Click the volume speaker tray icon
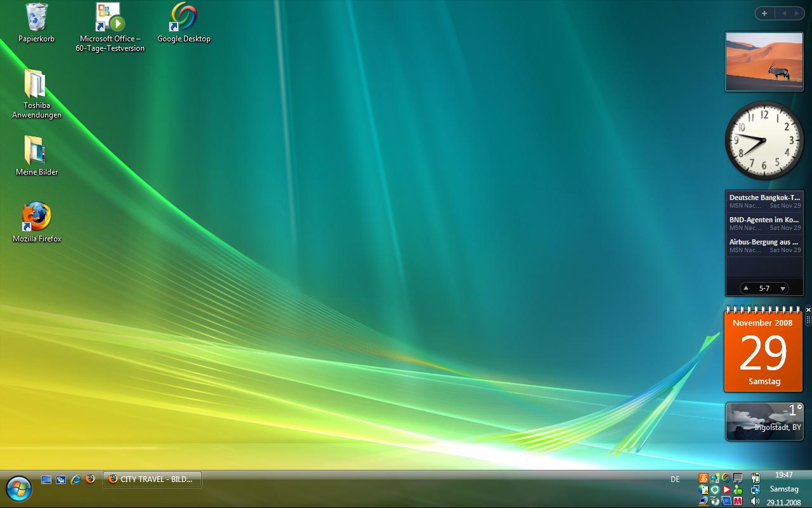The width and height of the screenshot is (812, 508). [755, 502]
